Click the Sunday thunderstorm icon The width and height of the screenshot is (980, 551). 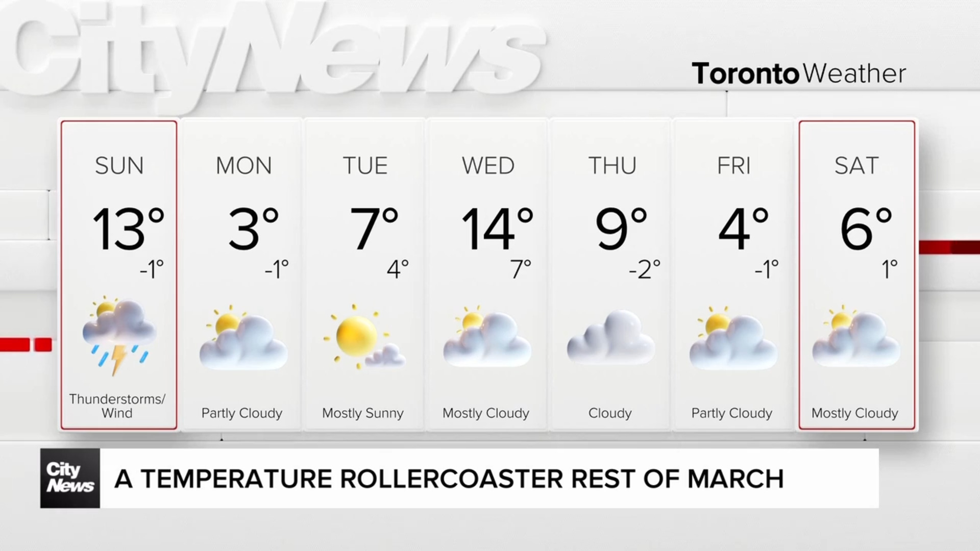click(x=119, y=335)
